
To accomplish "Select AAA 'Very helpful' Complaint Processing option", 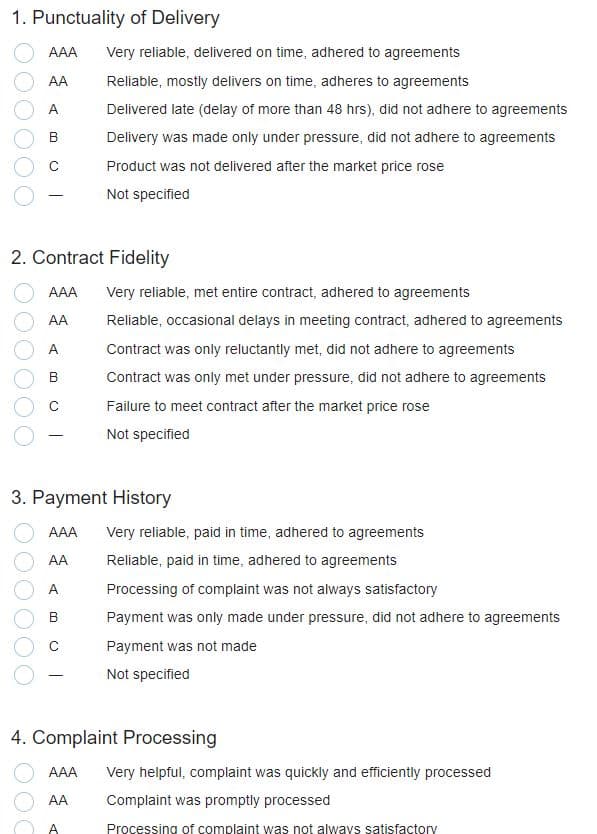I will click(24, 772).
